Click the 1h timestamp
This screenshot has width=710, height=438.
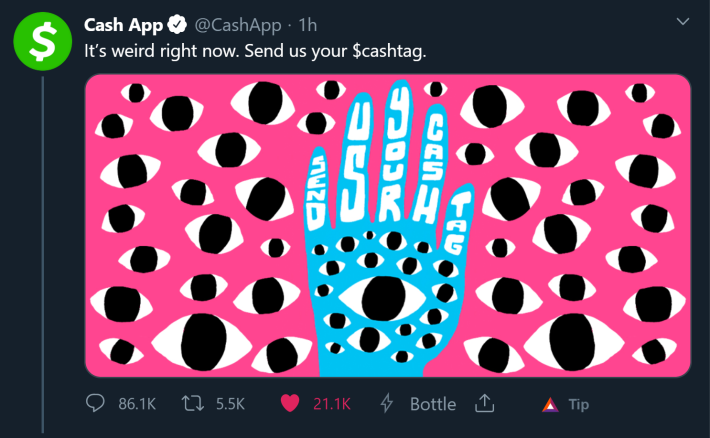pyautogui.click(x=307, y=25)
